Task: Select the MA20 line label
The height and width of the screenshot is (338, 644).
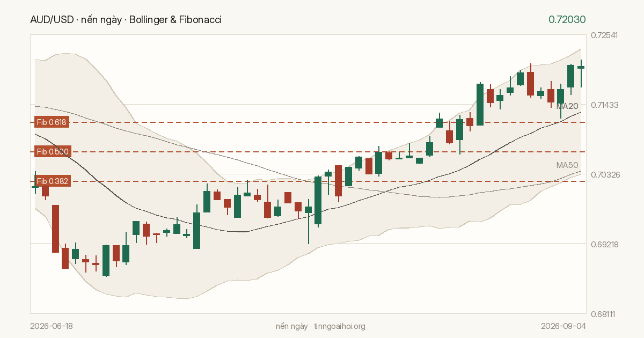Action: tap(567, 106)
